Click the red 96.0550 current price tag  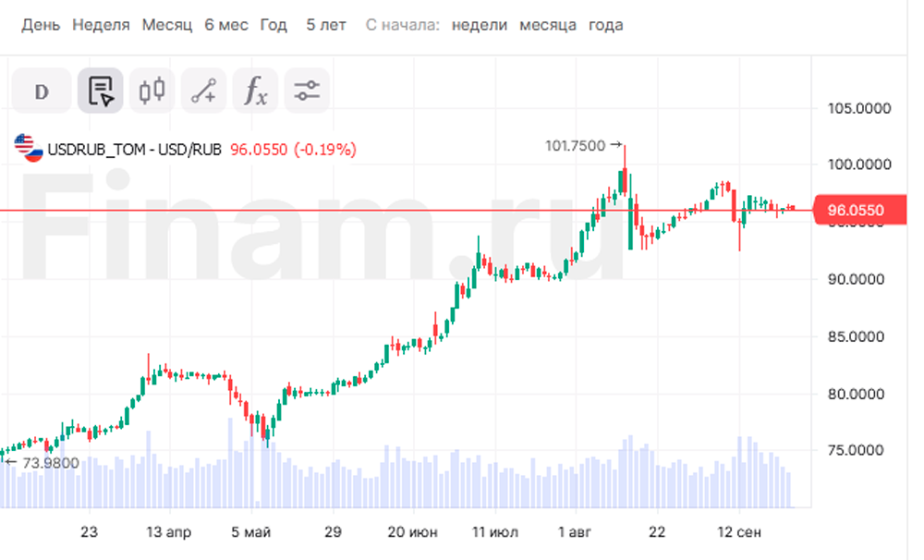(x=855, y=211)
